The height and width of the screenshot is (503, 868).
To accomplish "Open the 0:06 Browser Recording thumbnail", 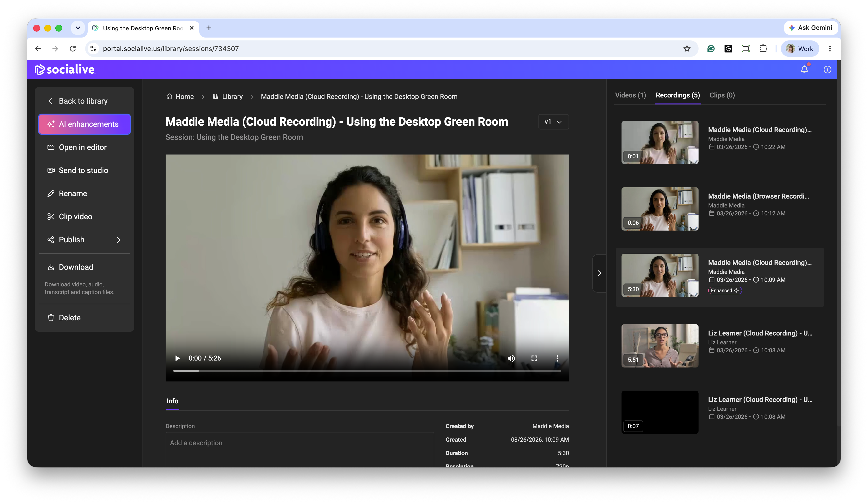I will pos(660,209).
